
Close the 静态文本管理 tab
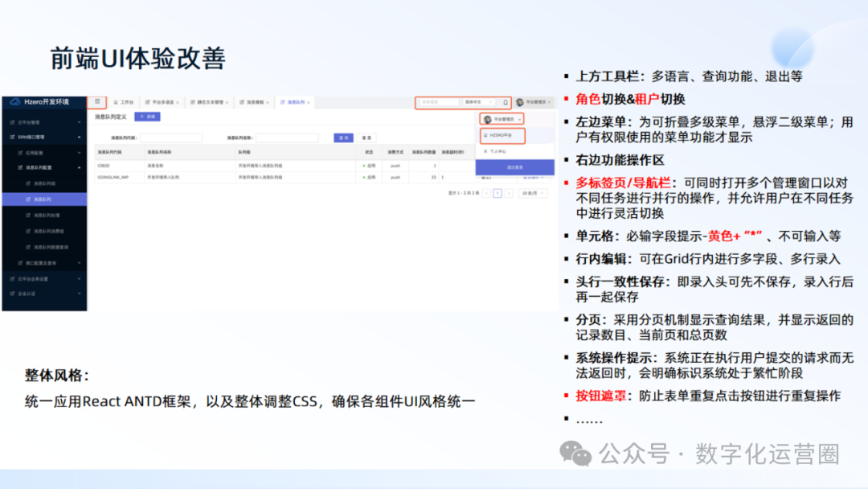[x=227, y=102]
